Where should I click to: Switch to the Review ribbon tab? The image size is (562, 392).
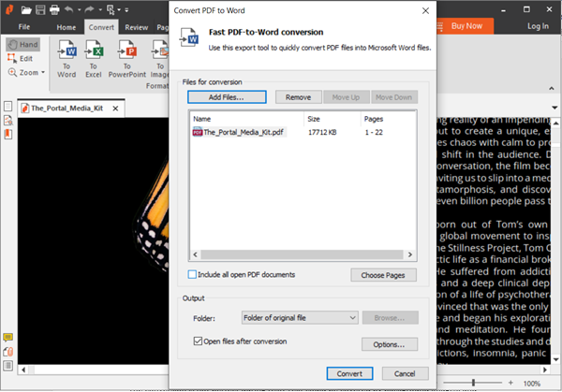(136, 27)
